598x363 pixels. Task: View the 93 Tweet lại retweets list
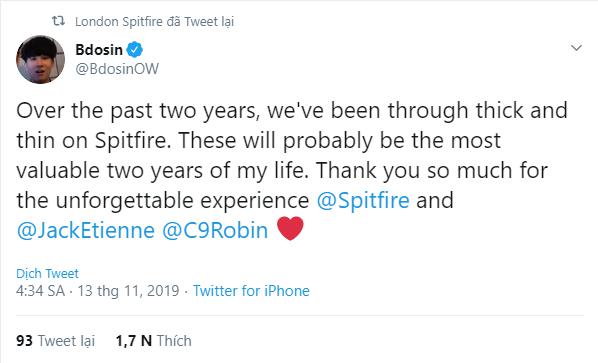[56, 341]
